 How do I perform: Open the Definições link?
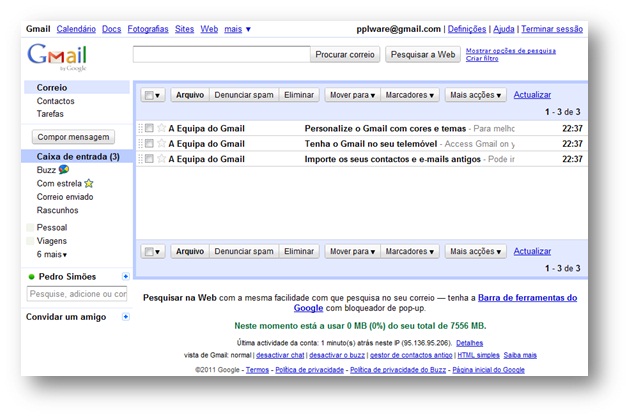coord(467,29)
